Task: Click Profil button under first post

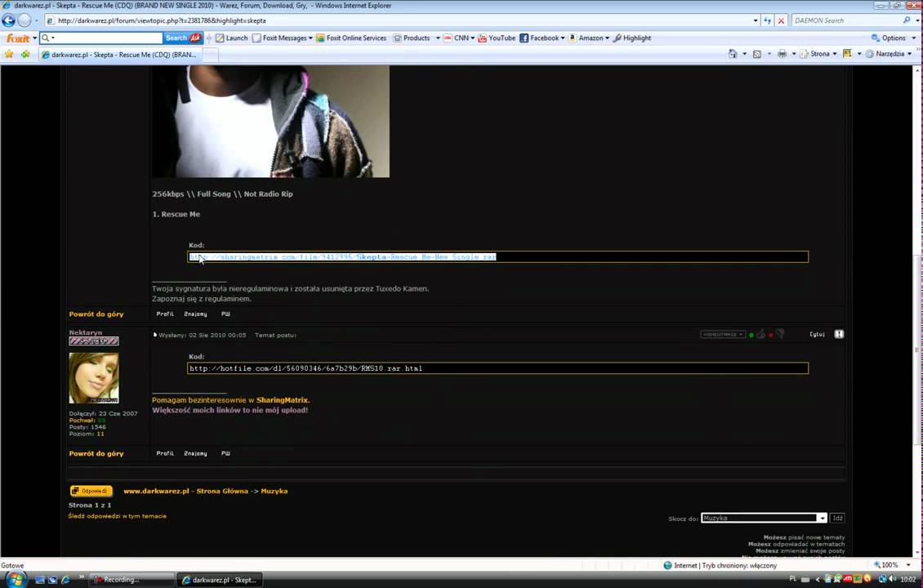Action: click(x=165, y=314)
